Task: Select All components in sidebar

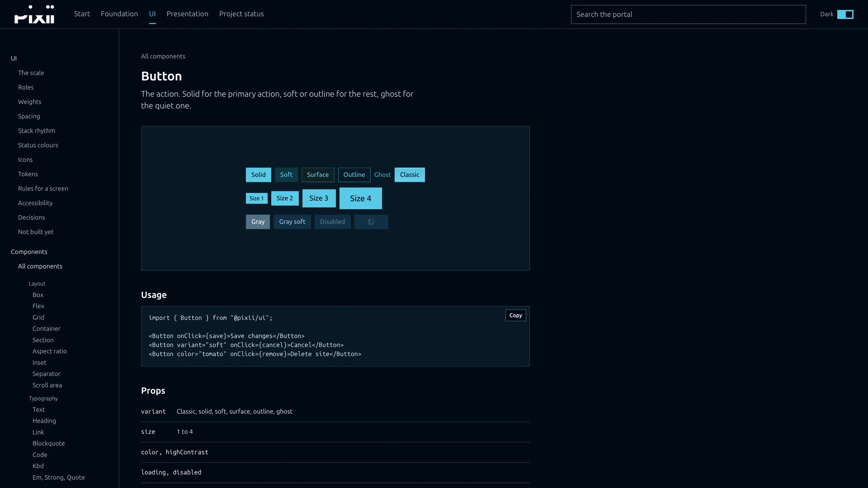Action: (40, 266)
